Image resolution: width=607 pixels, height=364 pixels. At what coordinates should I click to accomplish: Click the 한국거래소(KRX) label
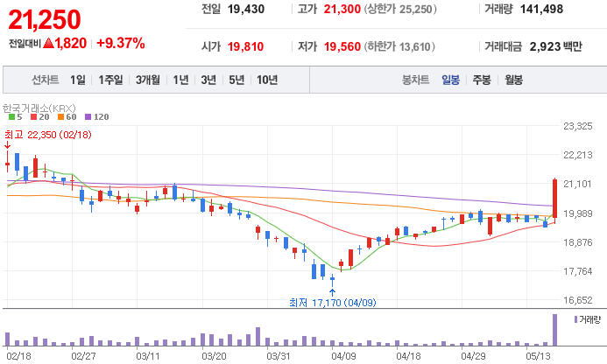(39, 108)
